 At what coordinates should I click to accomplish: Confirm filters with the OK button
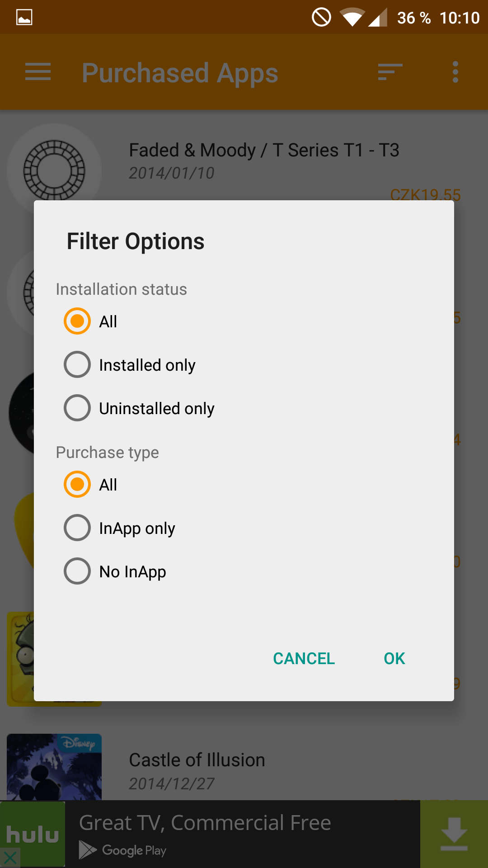point(394,659)
